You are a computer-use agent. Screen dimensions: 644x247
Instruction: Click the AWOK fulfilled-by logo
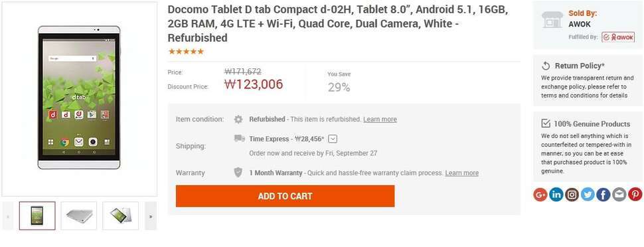tap(618, 37)
